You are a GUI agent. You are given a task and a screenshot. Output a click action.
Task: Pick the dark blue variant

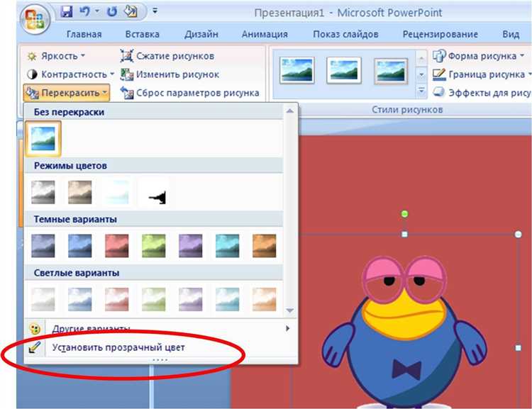tap(79, 246)
